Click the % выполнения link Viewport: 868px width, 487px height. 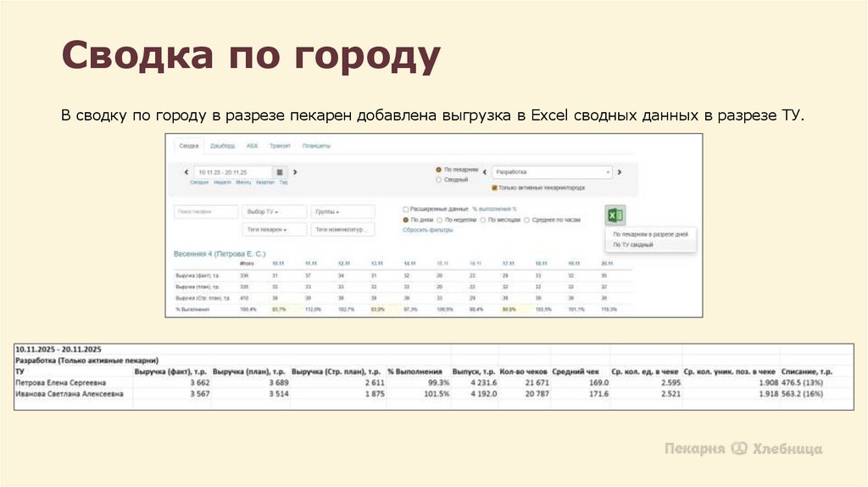coord(494,210)
